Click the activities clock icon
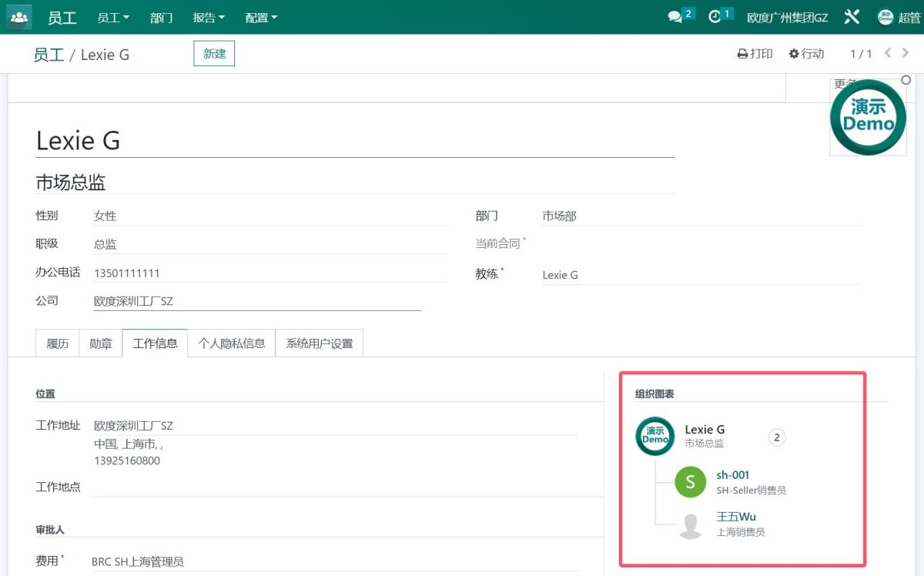 [715, 17]
